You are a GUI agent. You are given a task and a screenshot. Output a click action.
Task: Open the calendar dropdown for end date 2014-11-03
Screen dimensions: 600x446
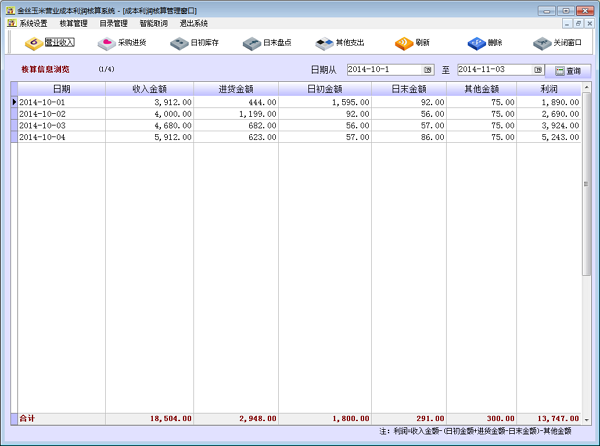538,70
